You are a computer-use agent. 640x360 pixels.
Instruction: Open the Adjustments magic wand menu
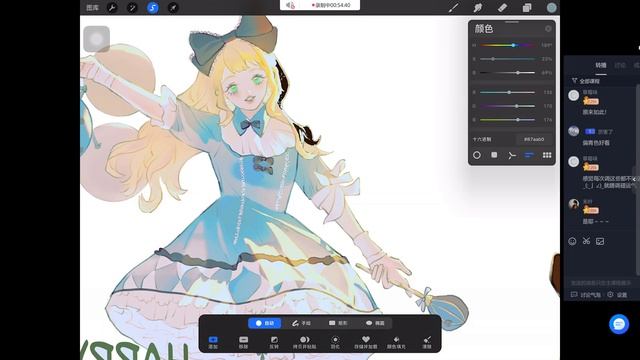click(x=132, y=8)
